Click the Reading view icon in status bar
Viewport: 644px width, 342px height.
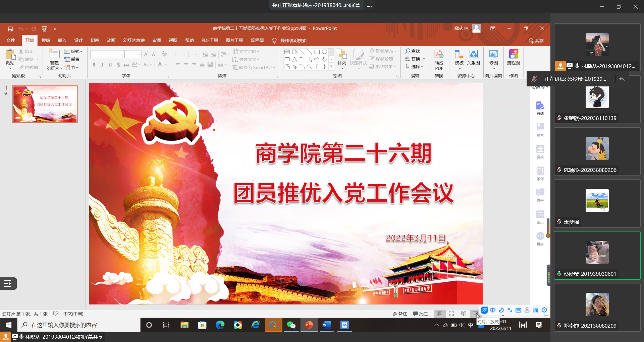464,314
